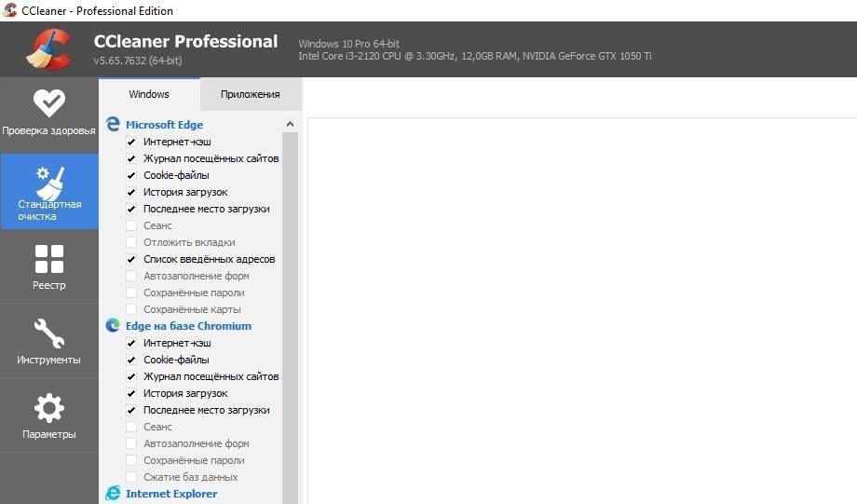Click the title bar CCleaner app icon
Image resolution: width=857 pixels, height=504 pixels.
(x=10, y=10)
